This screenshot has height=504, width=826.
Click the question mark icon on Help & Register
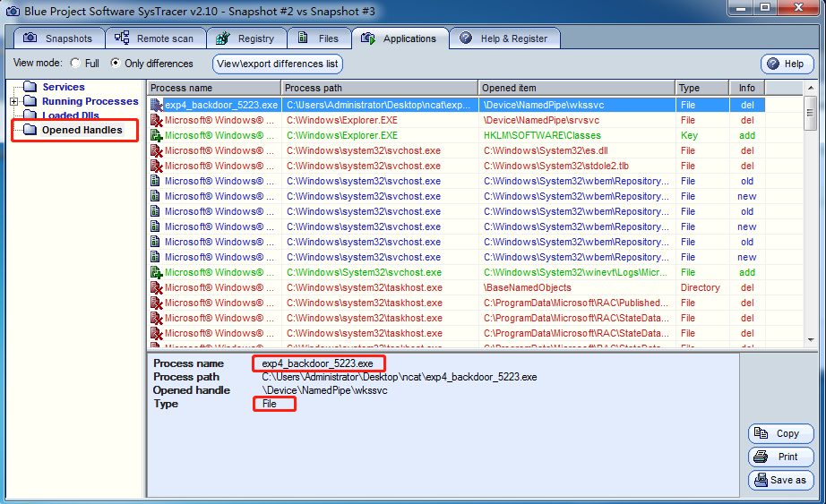(x=466, y=38)
